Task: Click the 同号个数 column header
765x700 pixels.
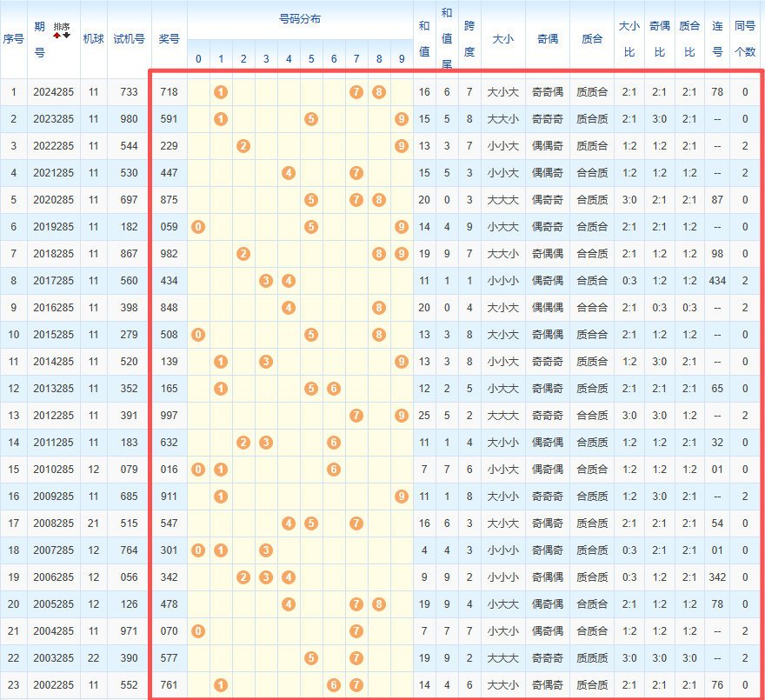Action: pyautogui.click(x=745, y=38)
